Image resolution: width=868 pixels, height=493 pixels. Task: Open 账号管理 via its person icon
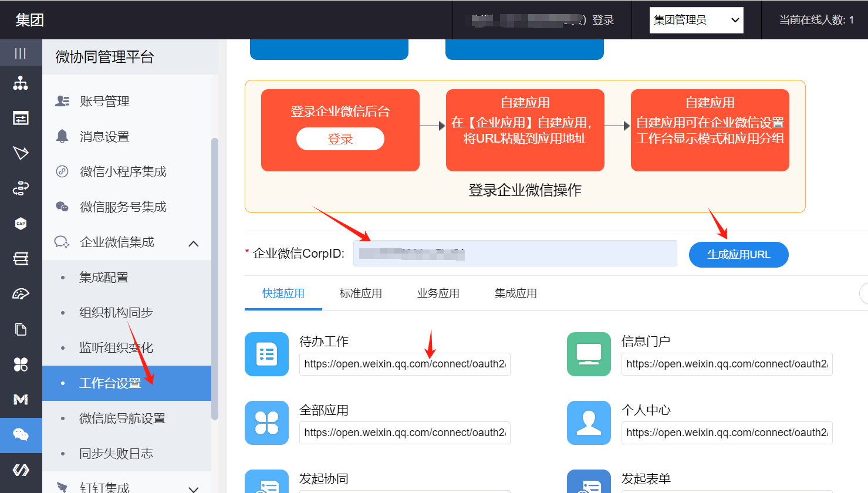pyautogui.click(x=62, y=101)
